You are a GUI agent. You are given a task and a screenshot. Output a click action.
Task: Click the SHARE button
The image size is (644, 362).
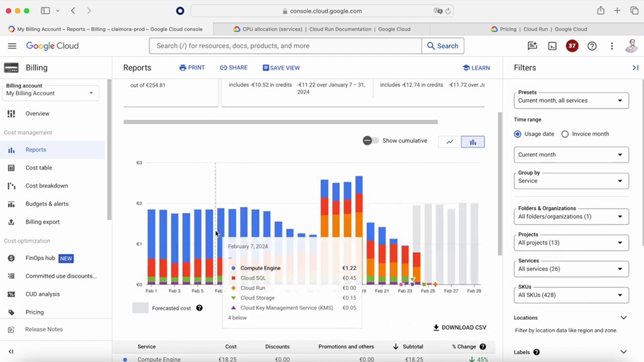(233, 68)
